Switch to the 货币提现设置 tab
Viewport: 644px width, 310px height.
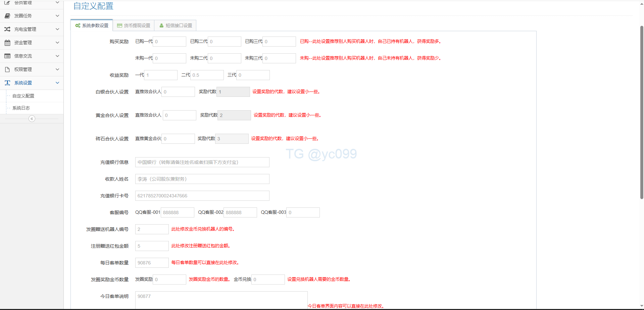pos(134,25)
